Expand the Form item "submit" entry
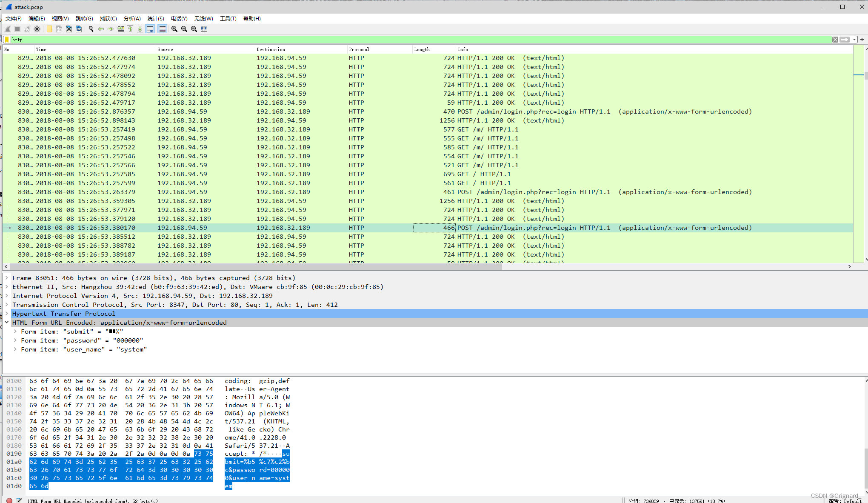Screen dimensions: 868x503 coord(15,332)
